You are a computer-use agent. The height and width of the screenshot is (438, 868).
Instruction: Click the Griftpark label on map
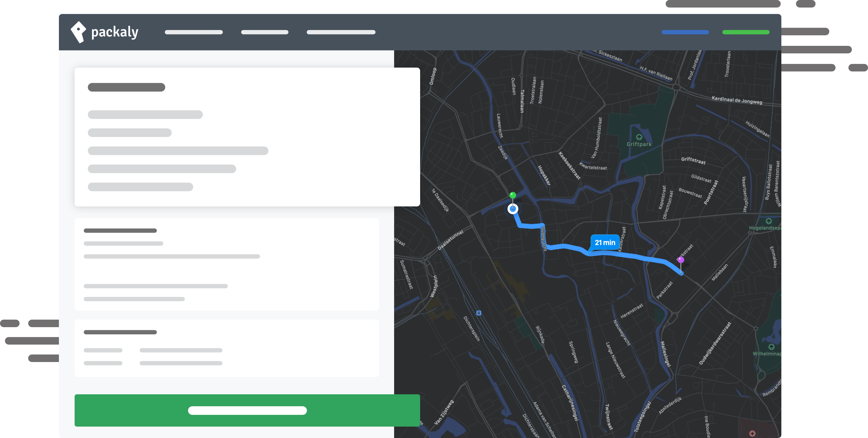pos(639,144)
